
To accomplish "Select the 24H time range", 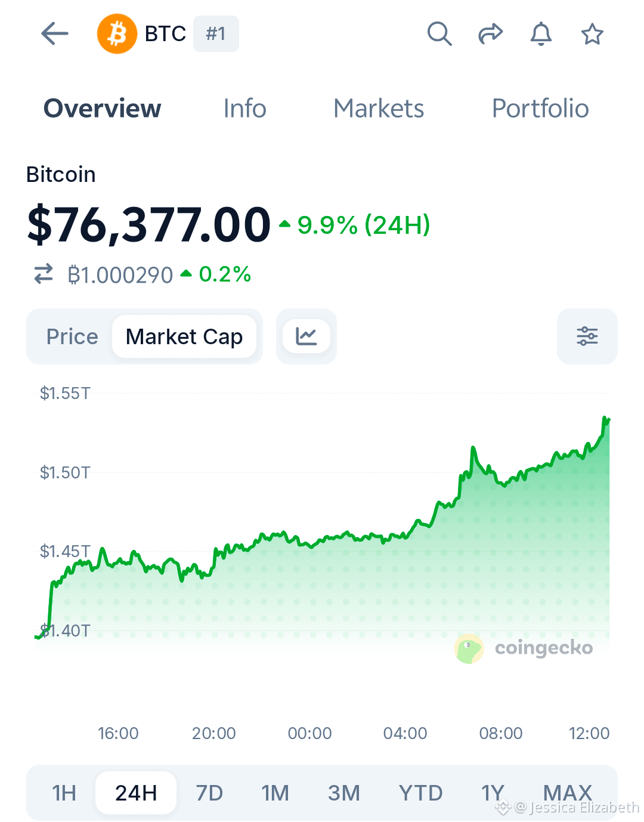I will [136, 793].
